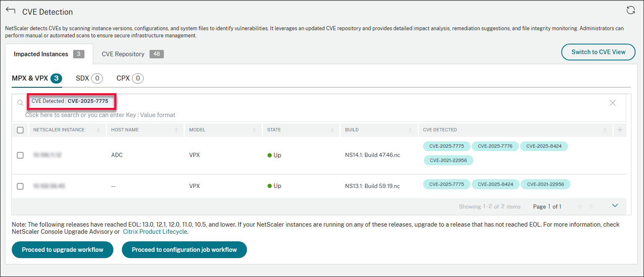
Task: Check the NS13.1 instance row checkbox
Action: [20, 186]
